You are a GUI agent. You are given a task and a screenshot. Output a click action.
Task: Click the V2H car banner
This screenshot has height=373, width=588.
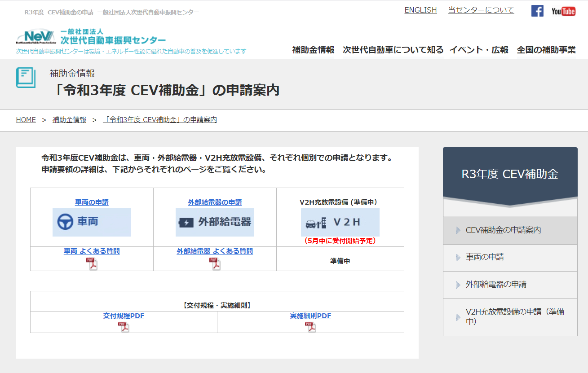coord(340,222)
